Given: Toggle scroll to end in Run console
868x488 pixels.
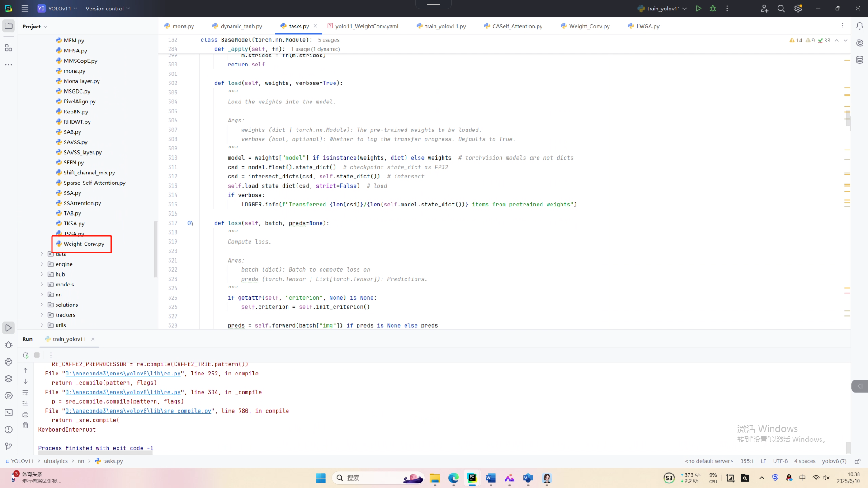Looking at the screenshot, I should tap(25, 403).
